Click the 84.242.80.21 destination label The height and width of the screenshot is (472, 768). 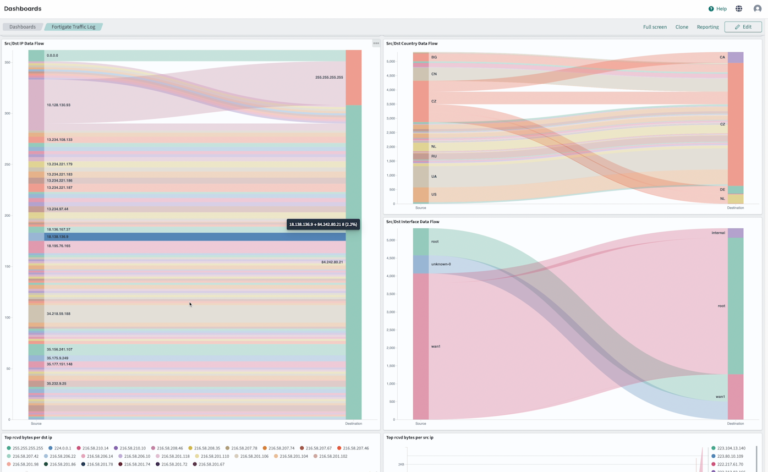coord(332,262)
